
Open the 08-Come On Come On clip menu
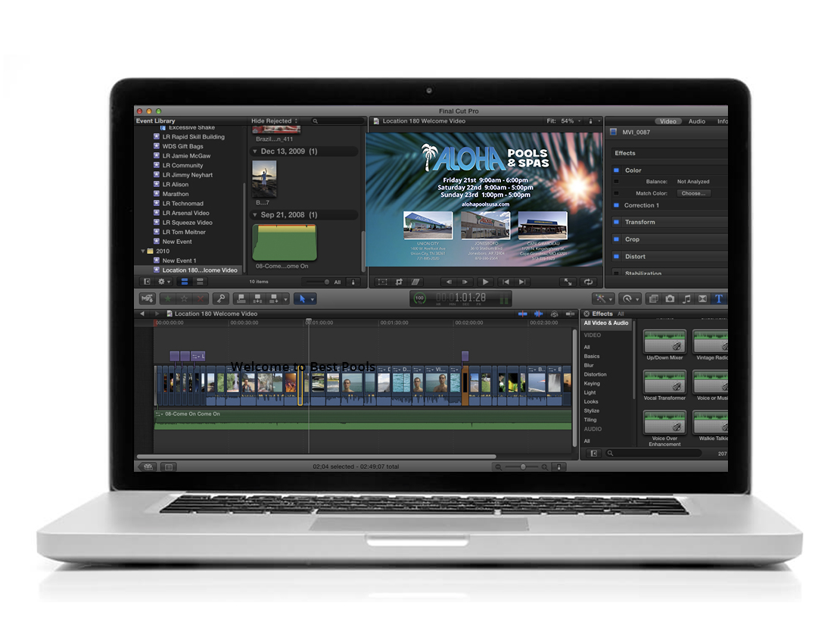pyautogui.click(x=159, y=414)
